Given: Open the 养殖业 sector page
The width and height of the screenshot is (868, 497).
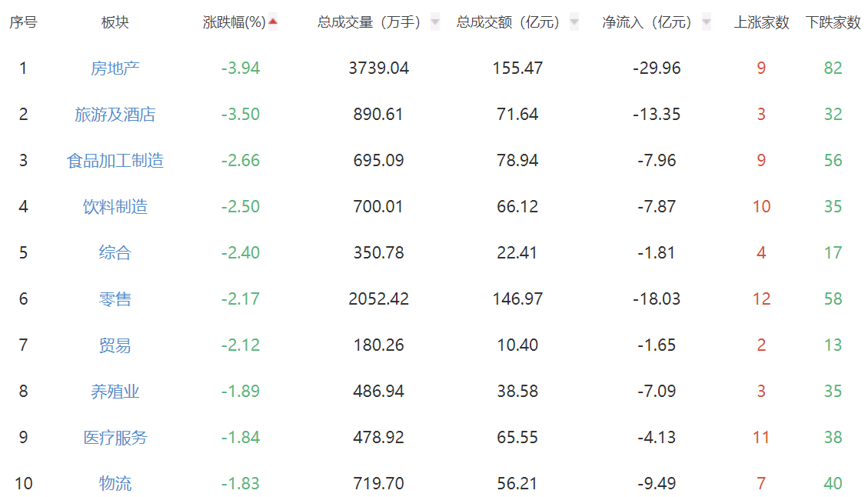Looking at the screenshot, I should pos(115,392).
